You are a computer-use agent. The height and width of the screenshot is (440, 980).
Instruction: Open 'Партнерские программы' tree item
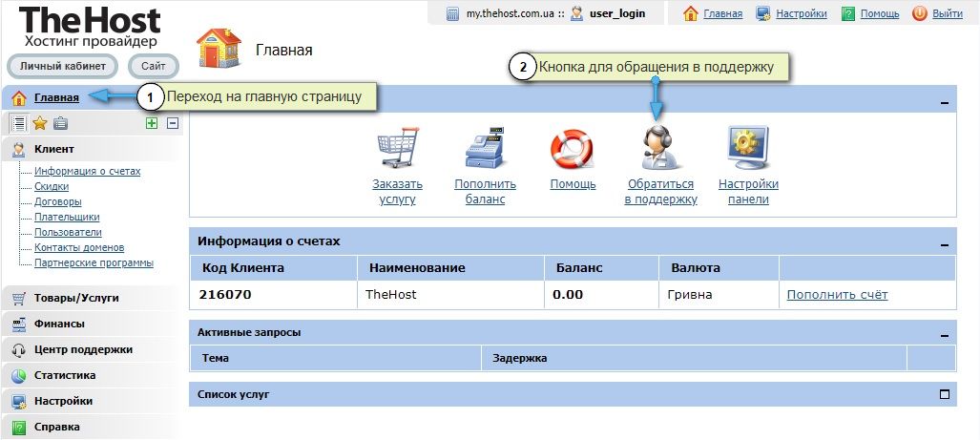[x=94, y=263]
